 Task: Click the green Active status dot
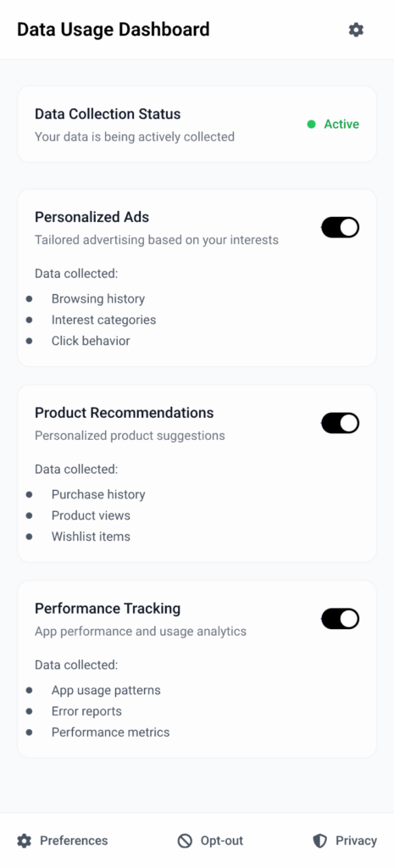point(312,125)
